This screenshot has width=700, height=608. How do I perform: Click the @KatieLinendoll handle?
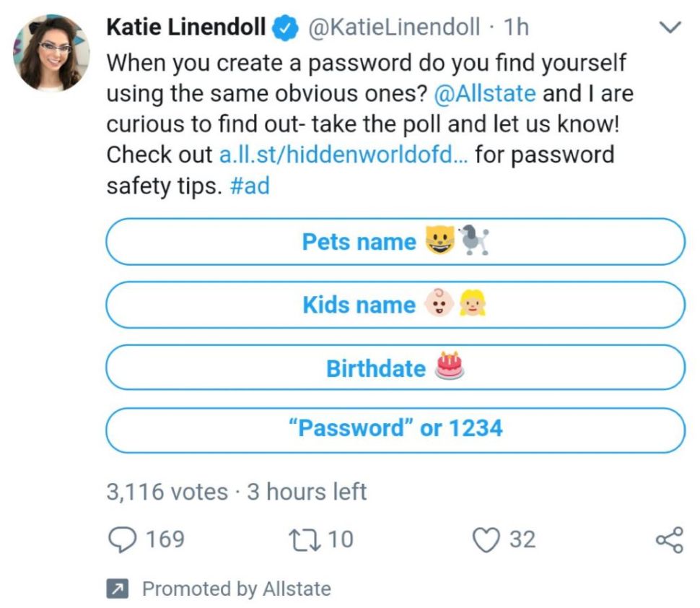(x=393, y=28)
